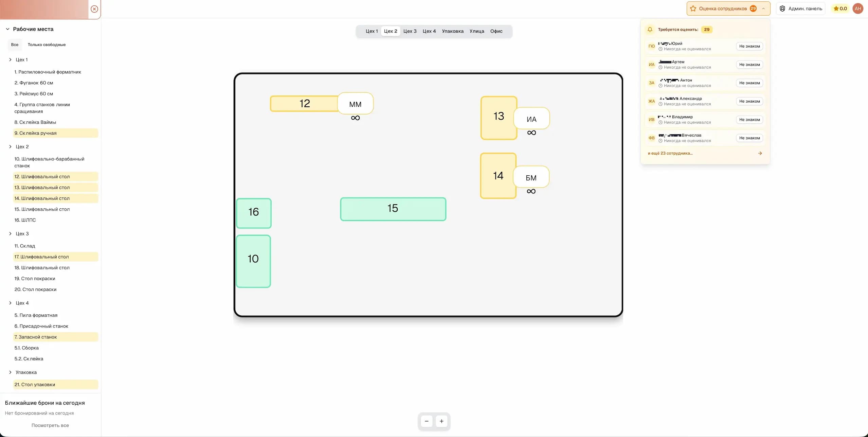Click the 0.0 star rating indicator

839,8
